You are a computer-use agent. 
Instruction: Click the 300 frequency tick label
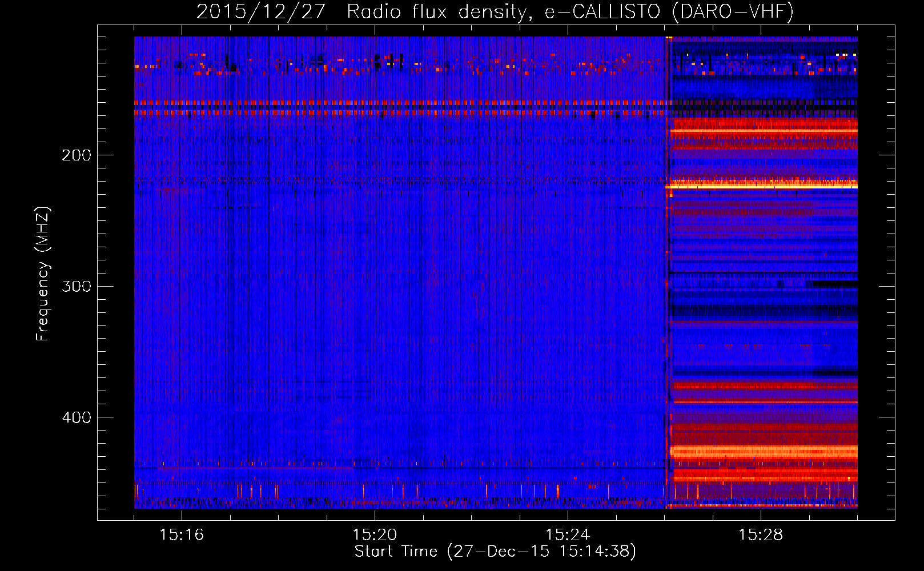[x=77, y=286]
